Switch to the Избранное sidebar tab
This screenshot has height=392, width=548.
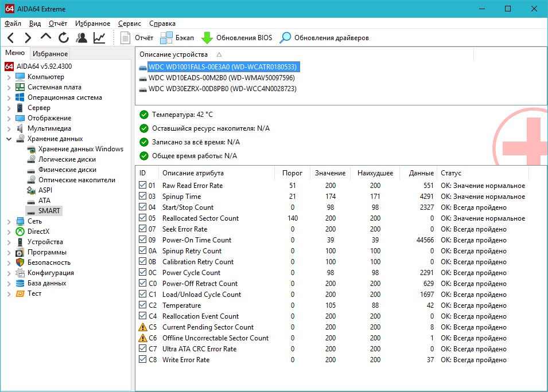pos(50,54)
